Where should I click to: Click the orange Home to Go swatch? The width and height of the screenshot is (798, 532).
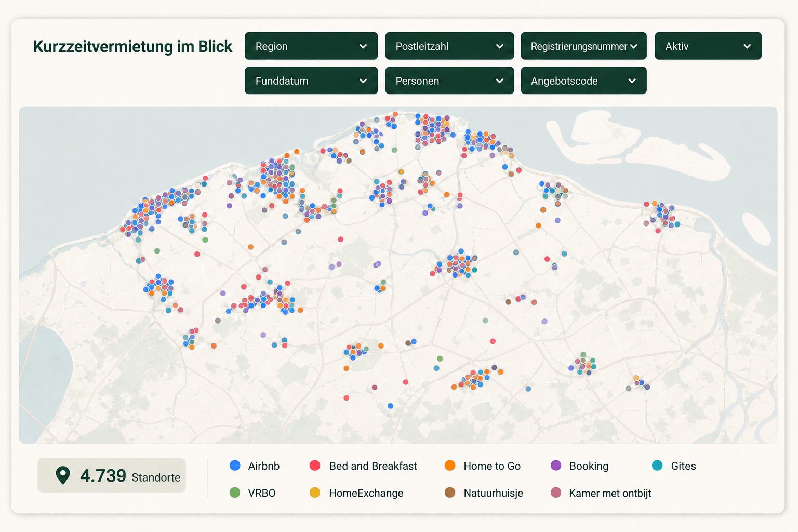click(450, 465)
